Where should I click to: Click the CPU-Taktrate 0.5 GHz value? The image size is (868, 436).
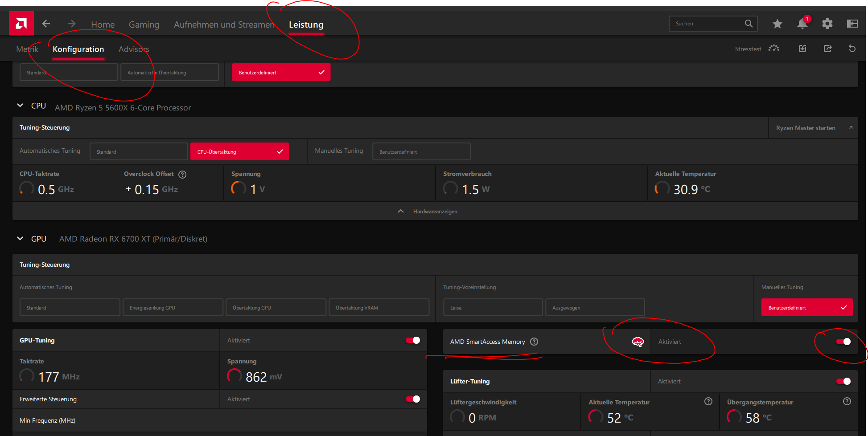point(56,189)
